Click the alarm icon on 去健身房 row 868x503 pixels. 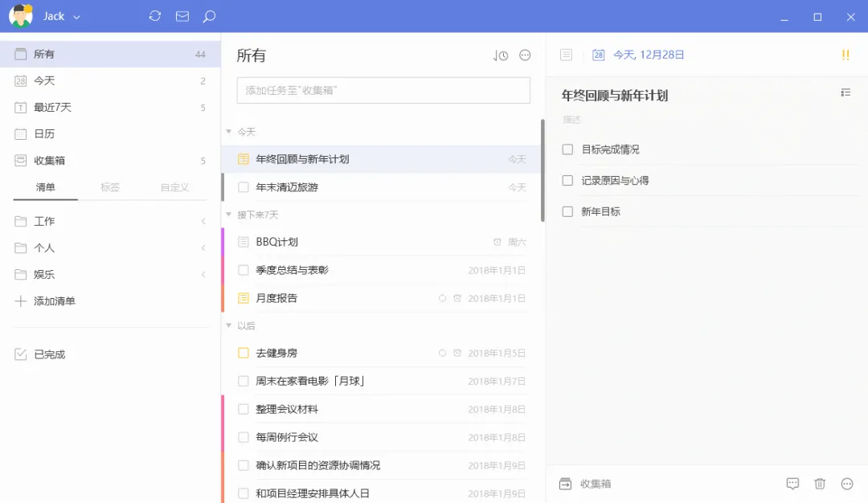[457, 353]
